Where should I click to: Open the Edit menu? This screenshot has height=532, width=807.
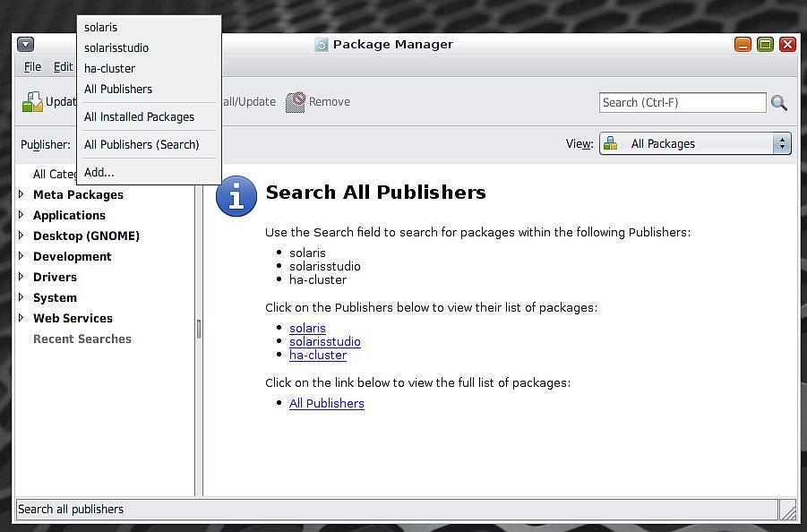click(x=63, y=67)
